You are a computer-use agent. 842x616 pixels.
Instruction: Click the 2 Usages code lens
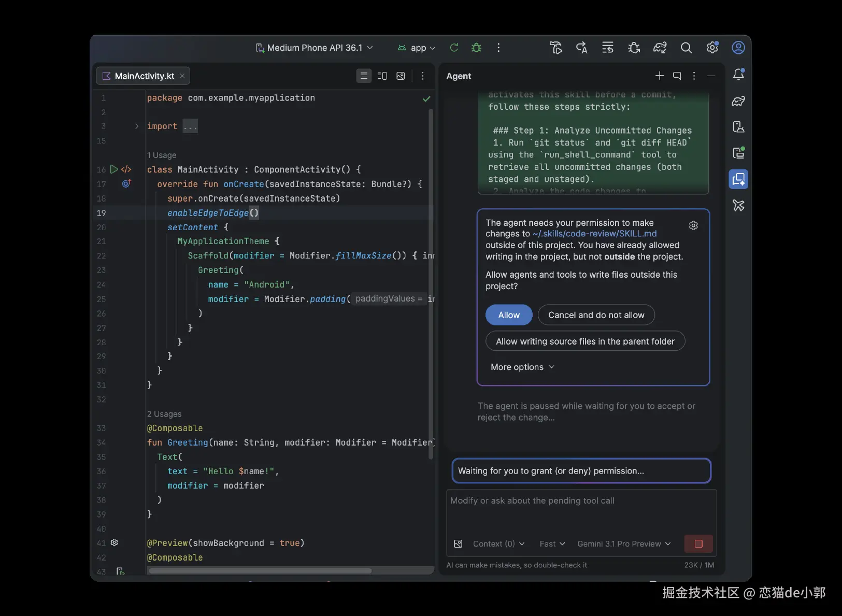(164, 414)
